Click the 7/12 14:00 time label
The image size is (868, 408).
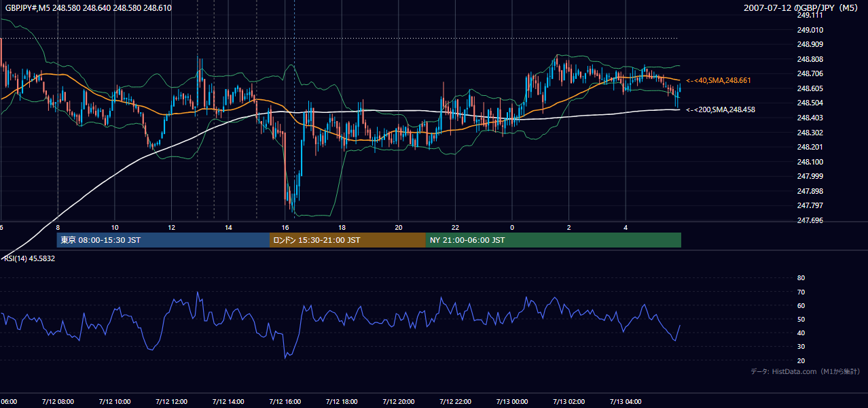pyautogui.click(x=228, y=402)
